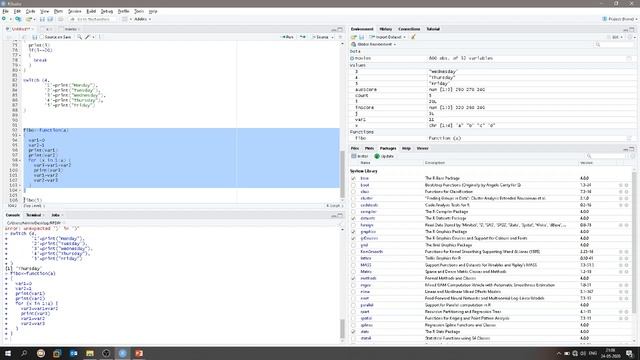This screenshot has height=360, width=640.
Task: Switch to the Plots tab
Action: coord(369,149)
